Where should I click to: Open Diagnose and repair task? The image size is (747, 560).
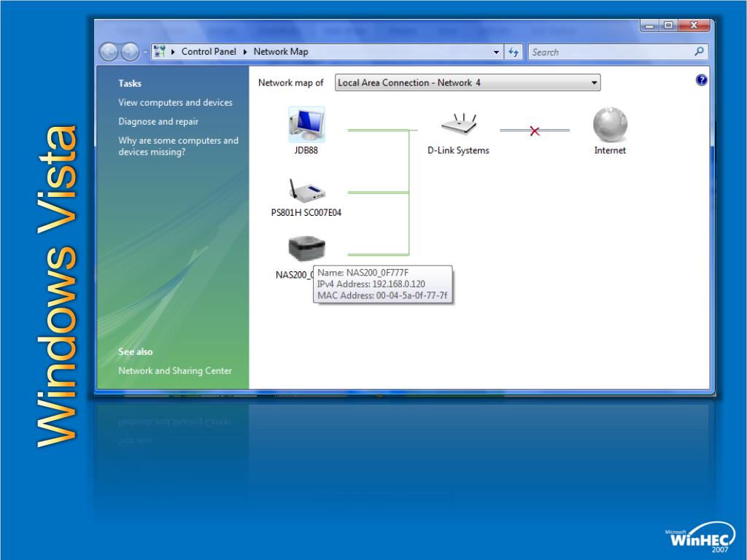pos(158,122)
